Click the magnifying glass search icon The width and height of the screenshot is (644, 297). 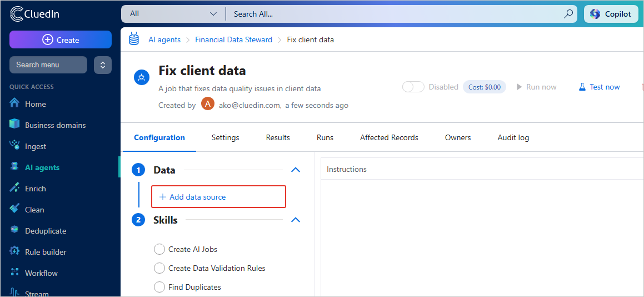568,13
